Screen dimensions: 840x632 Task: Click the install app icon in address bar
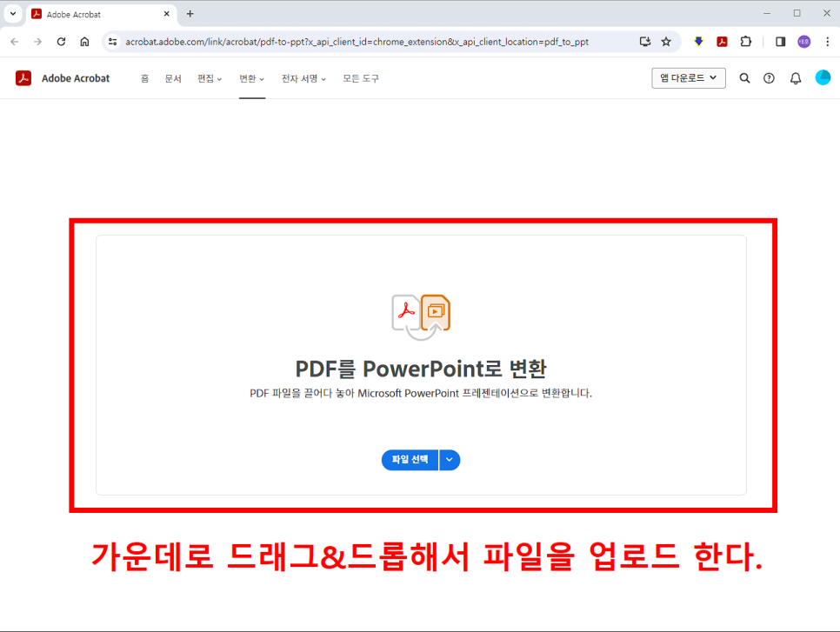645,41
